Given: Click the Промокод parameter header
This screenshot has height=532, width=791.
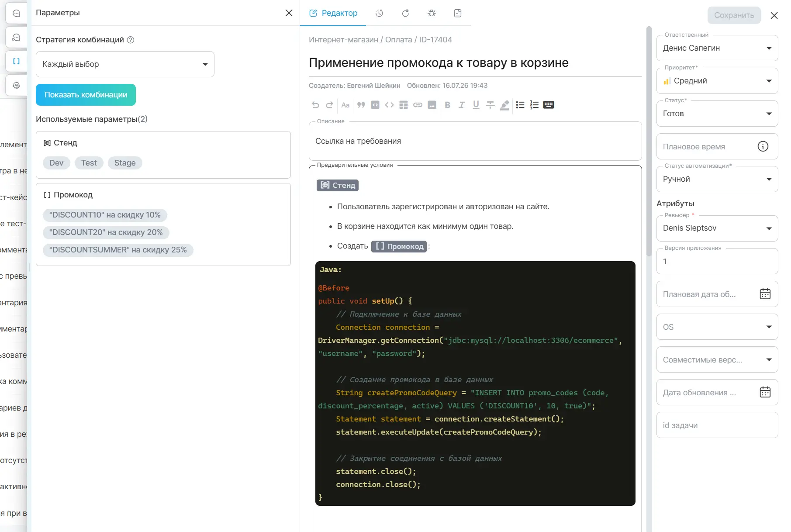Looking at the screenshot, I should [x=68, y=195].
